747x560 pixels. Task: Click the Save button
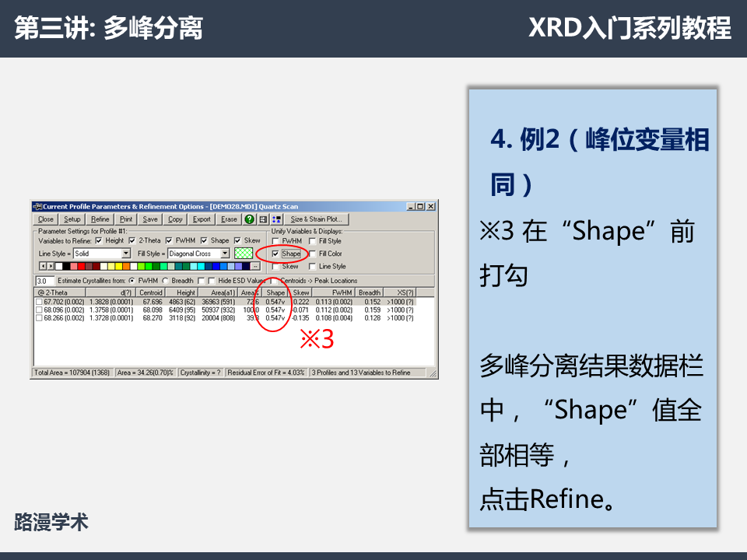point(150,219)
